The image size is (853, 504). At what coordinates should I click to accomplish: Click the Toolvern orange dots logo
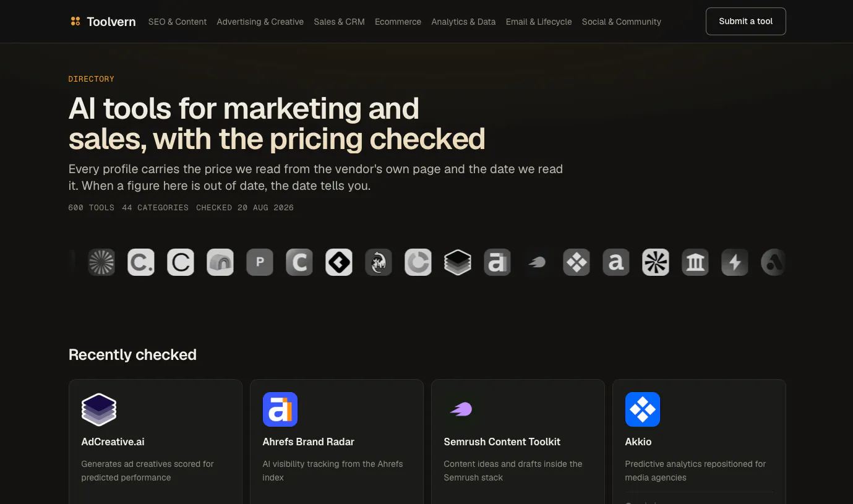click(x=75, y=22)
